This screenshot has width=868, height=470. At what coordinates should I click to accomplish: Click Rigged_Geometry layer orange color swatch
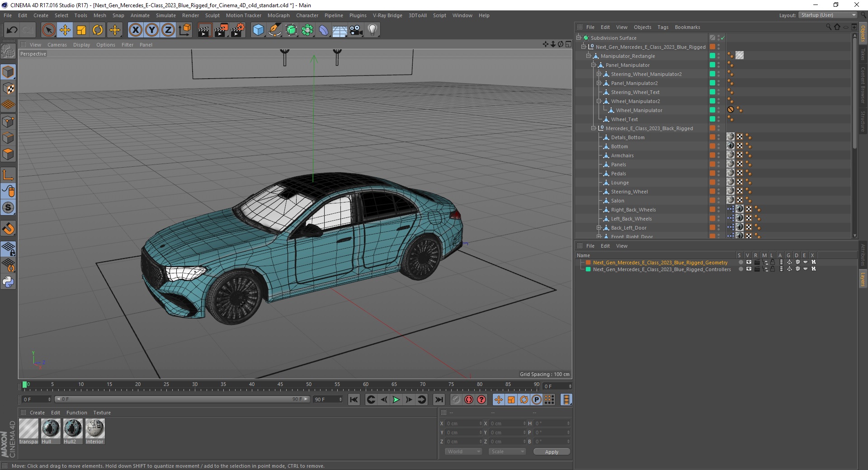click(x=588, y=262)
